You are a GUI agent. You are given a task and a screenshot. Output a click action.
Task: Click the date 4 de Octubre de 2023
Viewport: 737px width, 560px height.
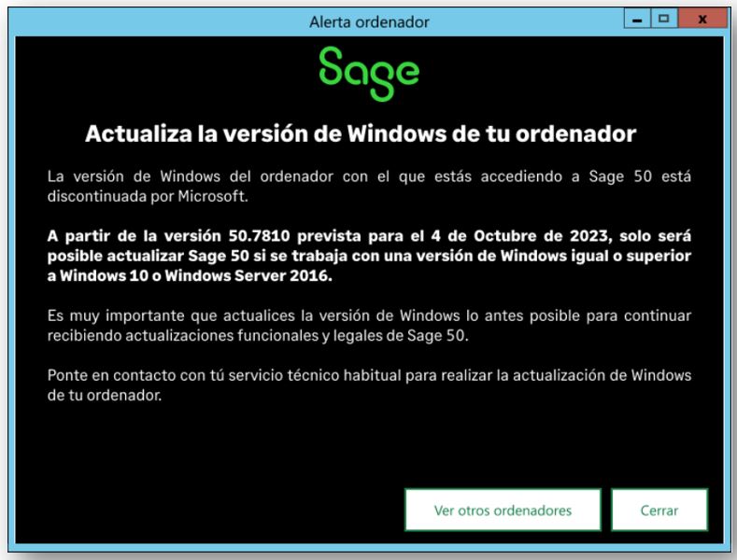[520, 236]
